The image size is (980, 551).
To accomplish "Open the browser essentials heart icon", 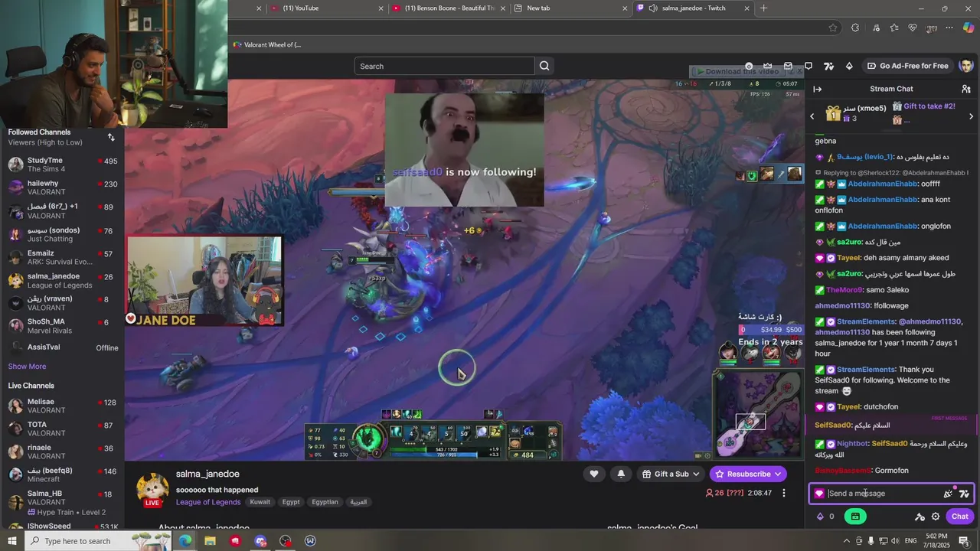I will (x=913, y=28).
